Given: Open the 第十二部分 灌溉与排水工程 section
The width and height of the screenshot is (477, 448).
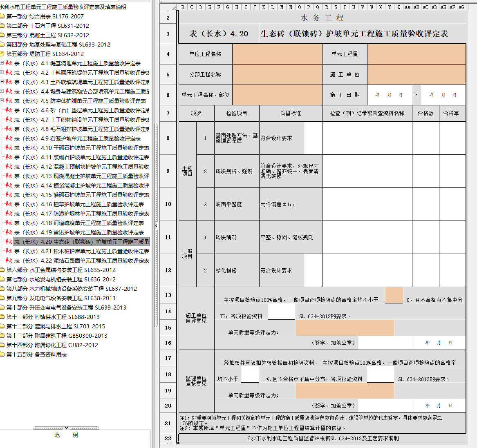Looking at the screenshot, I should point(56,326).
